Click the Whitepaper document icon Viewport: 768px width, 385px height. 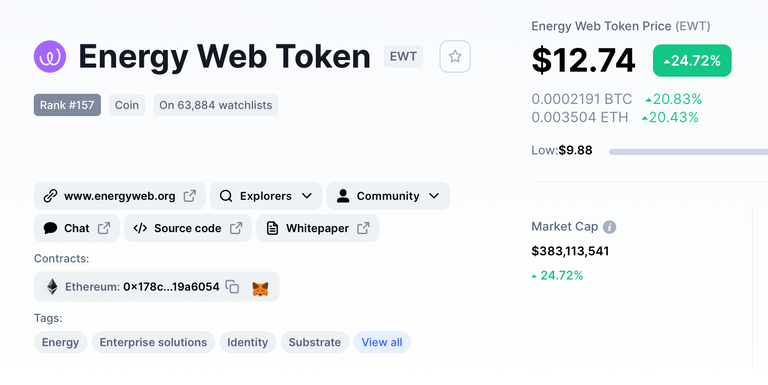click(x=272, y=228)
